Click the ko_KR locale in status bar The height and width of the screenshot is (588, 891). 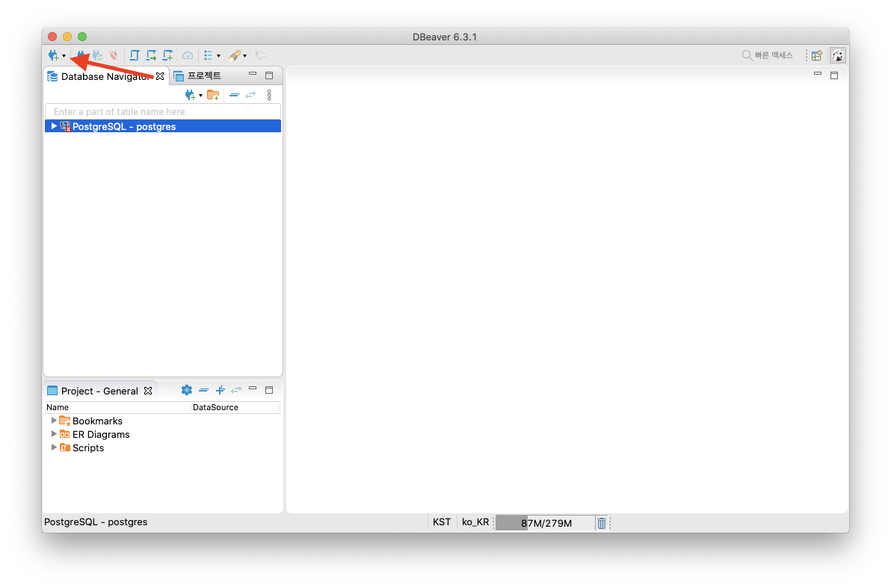point(475,522)
